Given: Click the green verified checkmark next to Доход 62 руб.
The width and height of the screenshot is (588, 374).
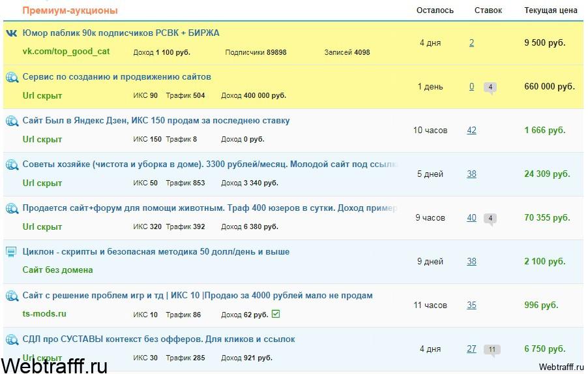Looking at the screenshot, I should click(x=276, y=314).
